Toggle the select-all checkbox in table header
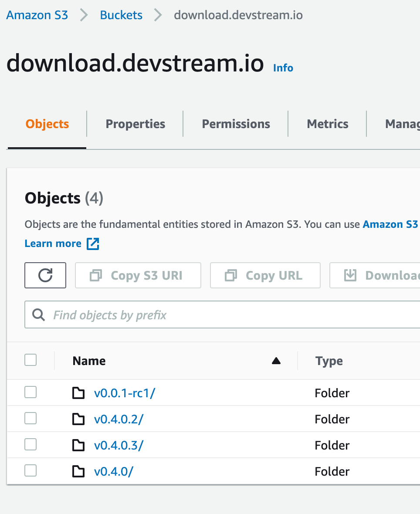 [x=30, y=360]
